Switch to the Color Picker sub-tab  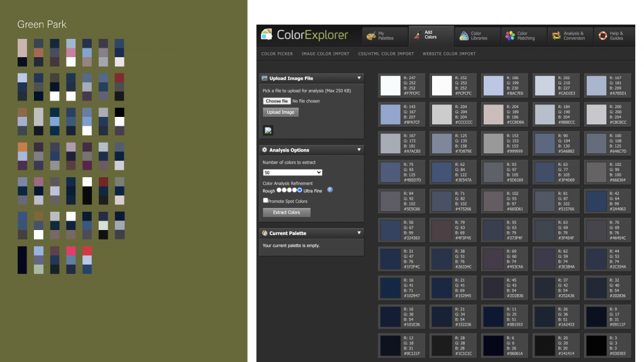(277, 54)
